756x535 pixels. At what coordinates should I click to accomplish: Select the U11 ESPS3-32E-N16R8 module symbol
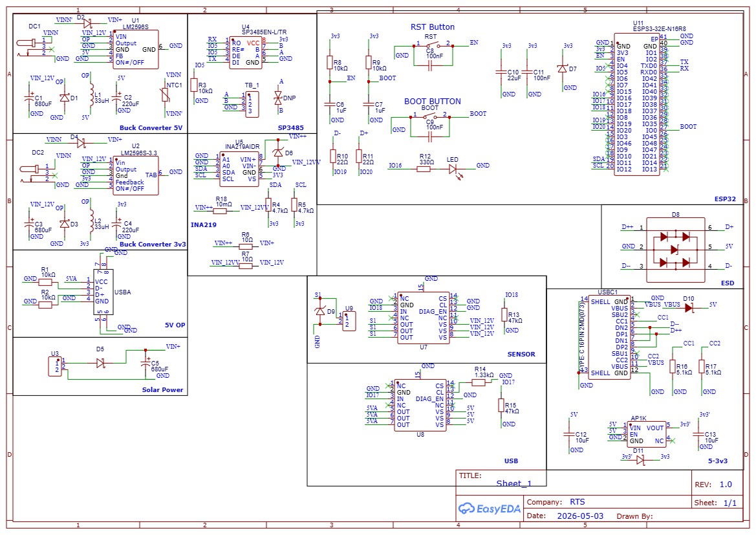click(x=636, y=105)
